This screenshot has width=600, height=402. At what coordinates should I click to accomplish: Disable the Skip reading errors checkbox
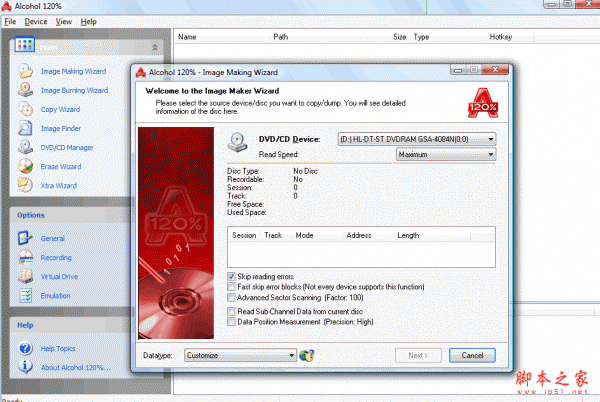[231, 276]
